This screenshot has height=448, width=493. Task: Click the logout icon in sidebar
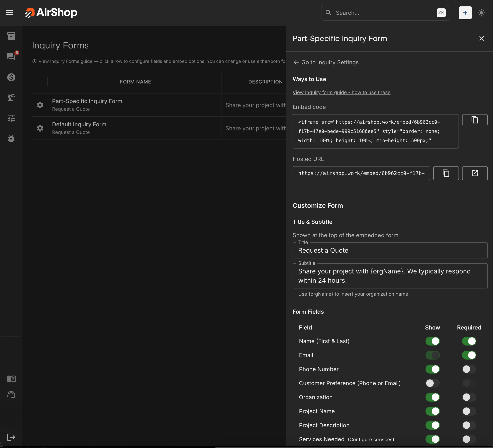[x=11, y=437]
